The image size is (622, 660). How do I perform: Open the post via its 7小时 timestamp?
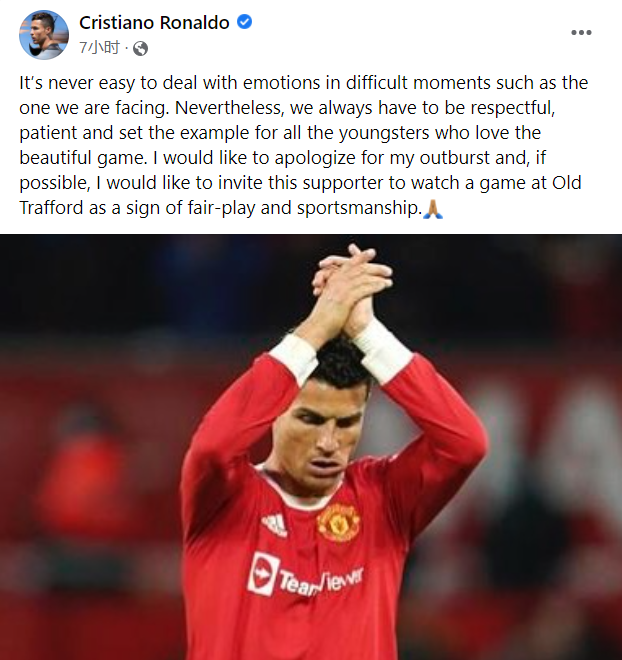click(x=100, y=48)
